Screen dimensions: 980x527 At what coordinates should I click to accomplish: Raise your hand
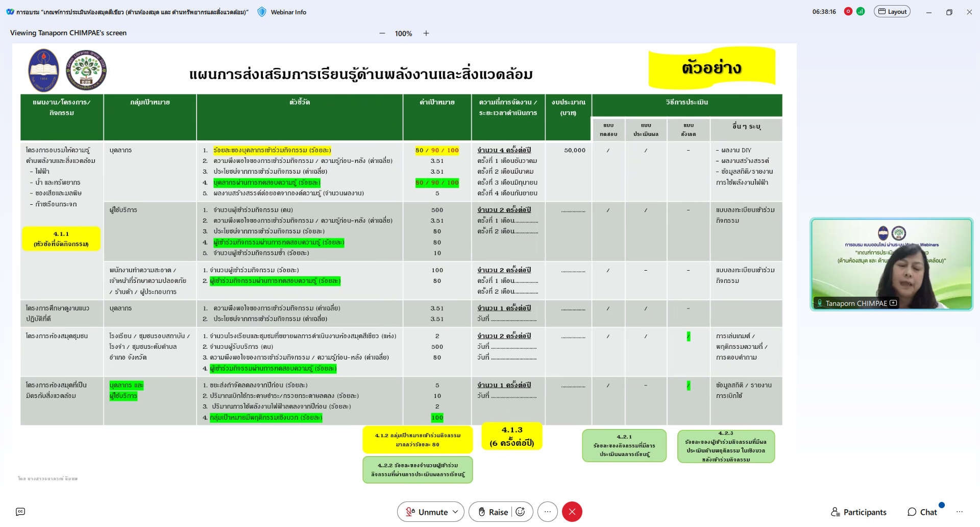(493, 512)
